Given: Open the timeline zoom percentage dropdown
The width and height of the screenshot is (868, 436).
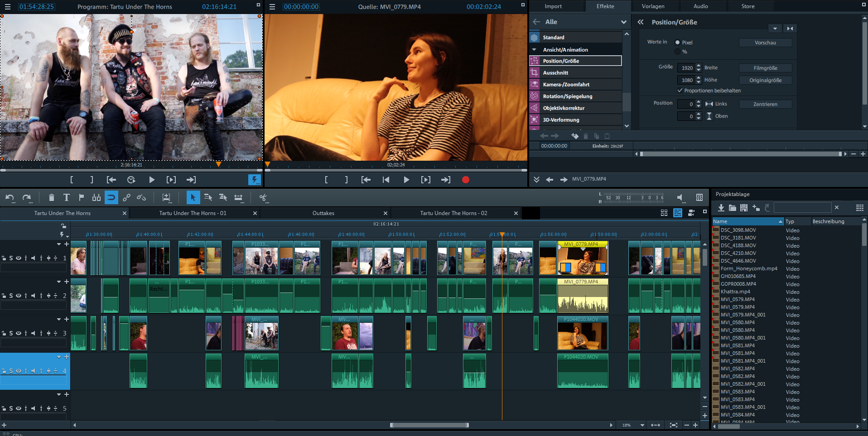Looking at the screenshot, I should pyautogui.click(x=642, y=425).
